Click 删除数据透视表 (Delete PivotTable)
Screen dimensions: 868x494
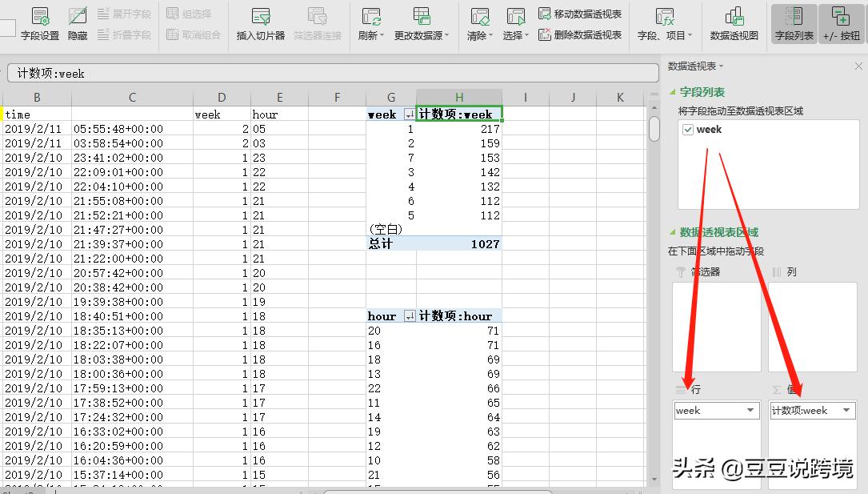(580, 34)
